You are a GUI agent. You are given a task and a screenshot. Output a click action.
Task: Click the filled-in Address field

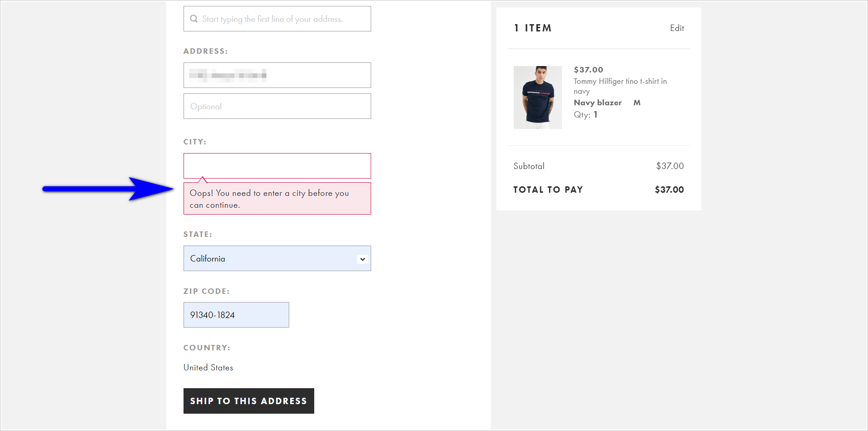pyautogui.click(x=277, y=75)
